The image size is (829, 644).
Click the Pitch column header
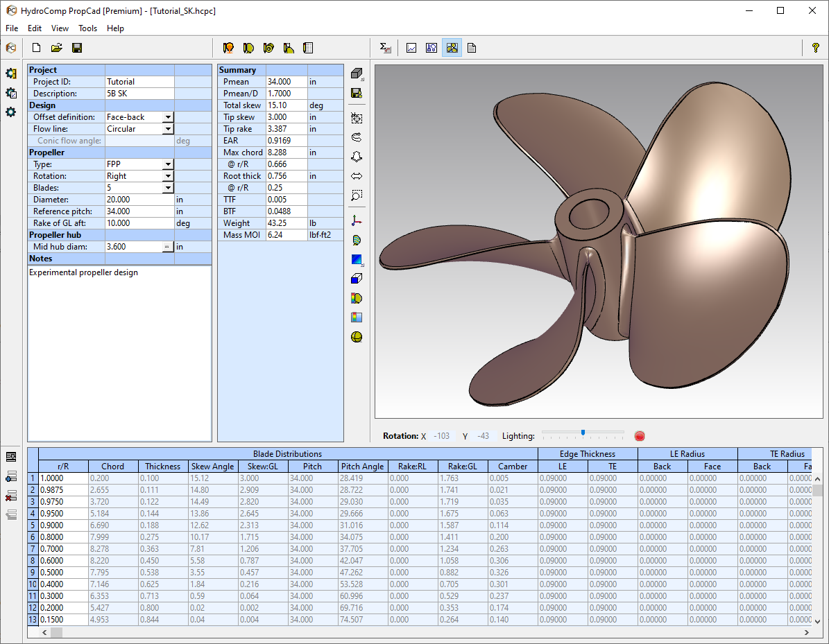(312, 467)
